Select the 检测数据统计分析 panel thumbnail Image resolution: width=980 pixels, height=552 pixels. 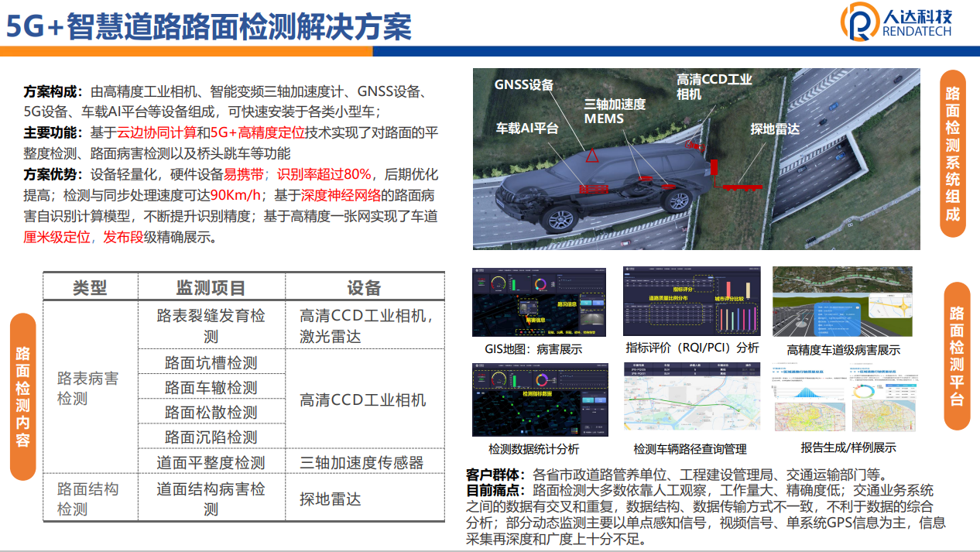(540, 403)
